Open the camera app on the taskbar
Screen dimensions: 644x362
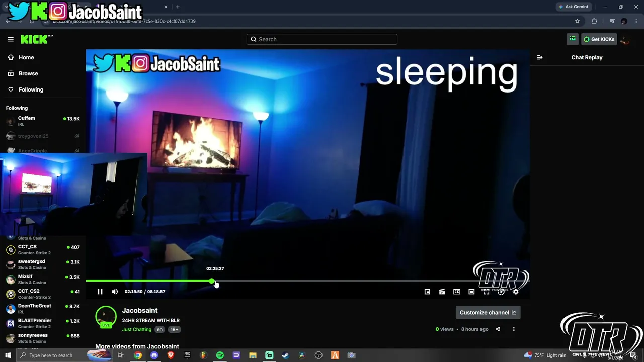pyautogui.click(x=352, y=355)
